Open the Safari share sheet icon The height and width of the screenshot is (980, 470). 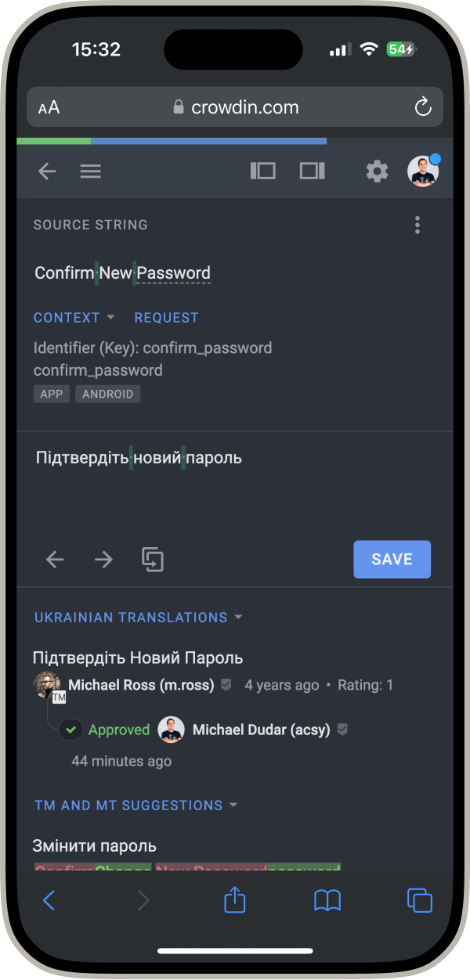[234, 900]
